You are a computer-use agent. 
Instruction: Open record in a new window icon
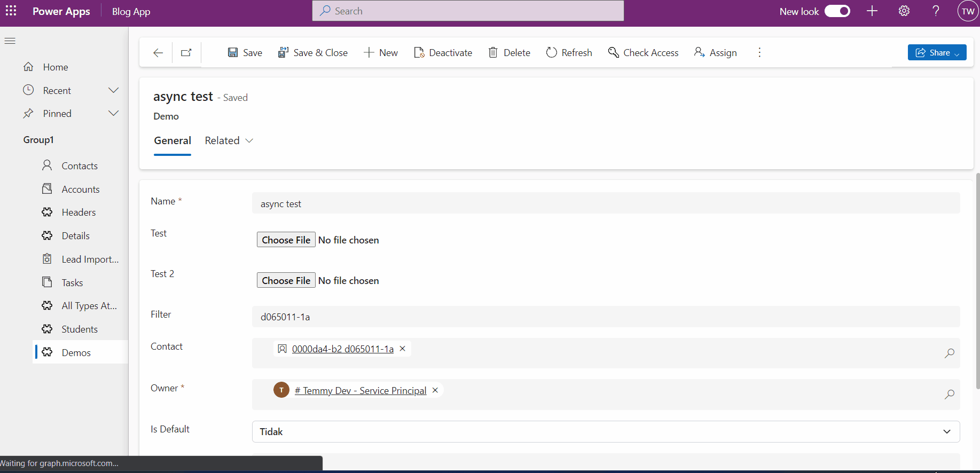coord(186,52)
